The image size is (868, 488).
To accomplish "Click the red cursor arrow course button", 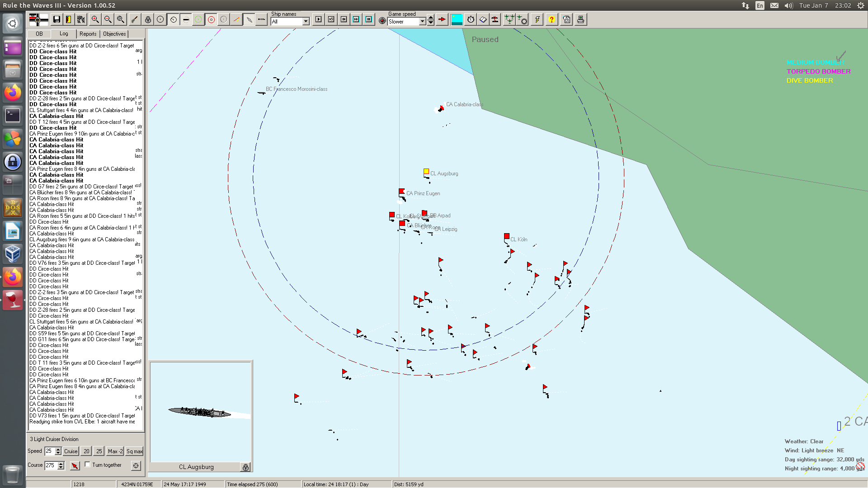I will [75, 465].
